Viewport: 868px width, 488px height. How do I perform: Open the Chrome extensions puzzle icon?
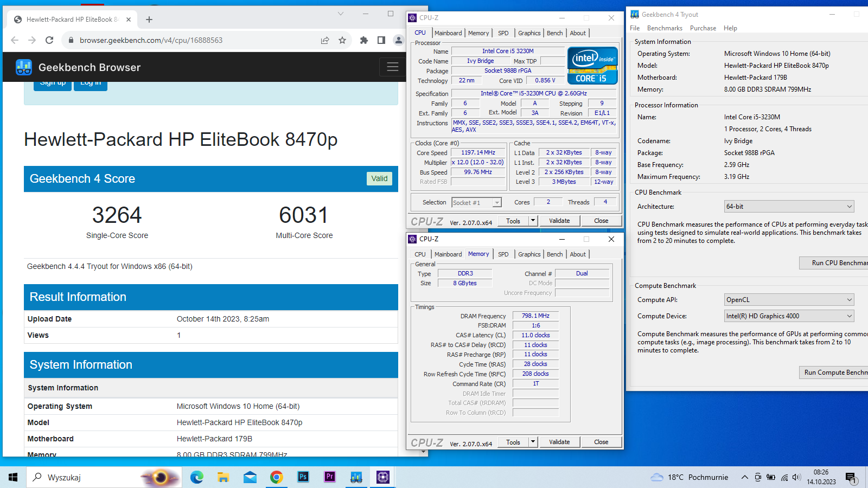tap(364, 40)
